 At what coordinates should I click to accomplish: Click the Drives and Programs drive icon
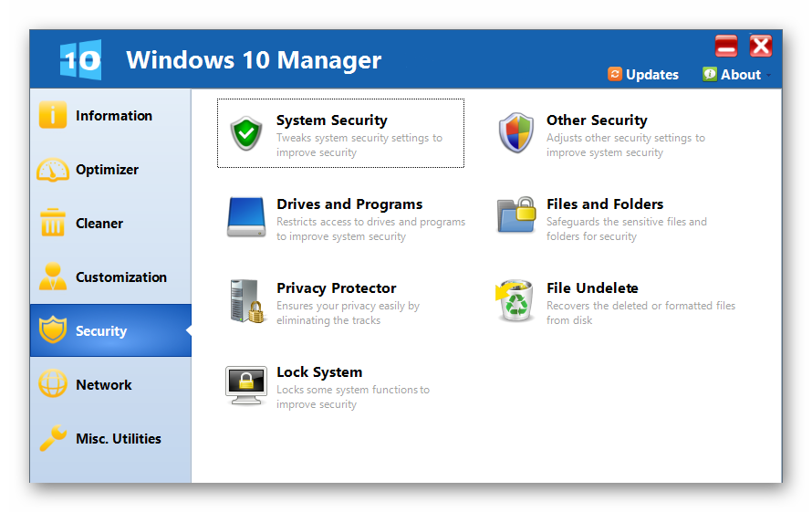pyautogui.click(x=246, y=217)
